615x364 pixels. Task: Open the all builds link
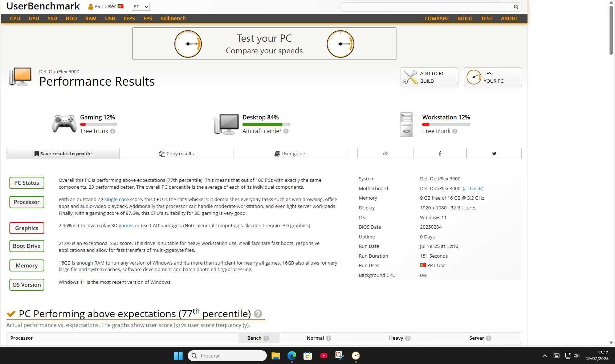pyautogui.click(x=473, y=189)
